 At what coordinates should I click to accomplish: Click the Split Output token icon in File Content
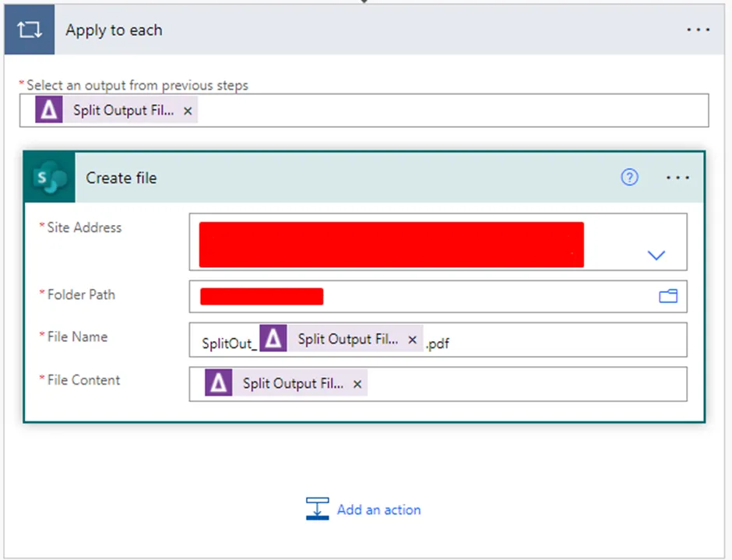point(219,383)
